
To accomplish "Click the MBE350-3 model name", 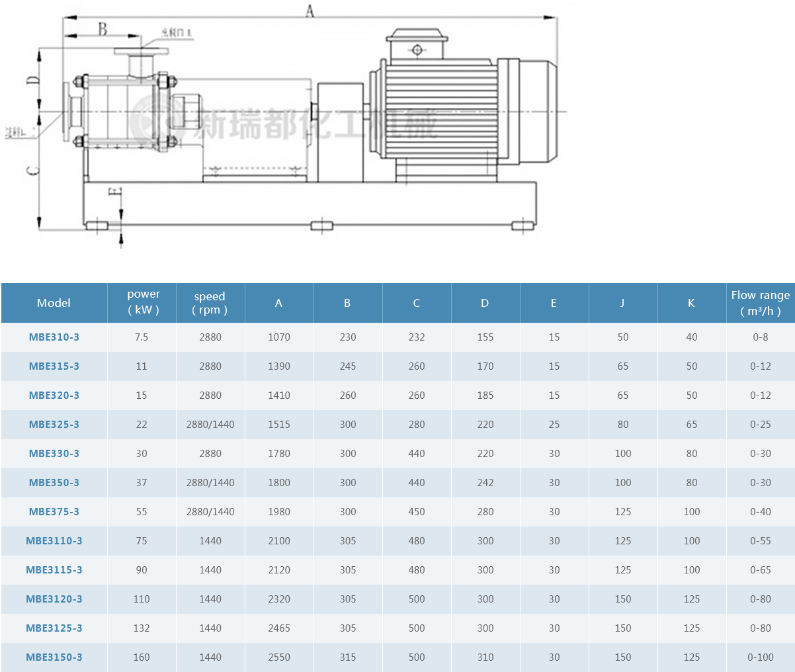I will 54,483.
